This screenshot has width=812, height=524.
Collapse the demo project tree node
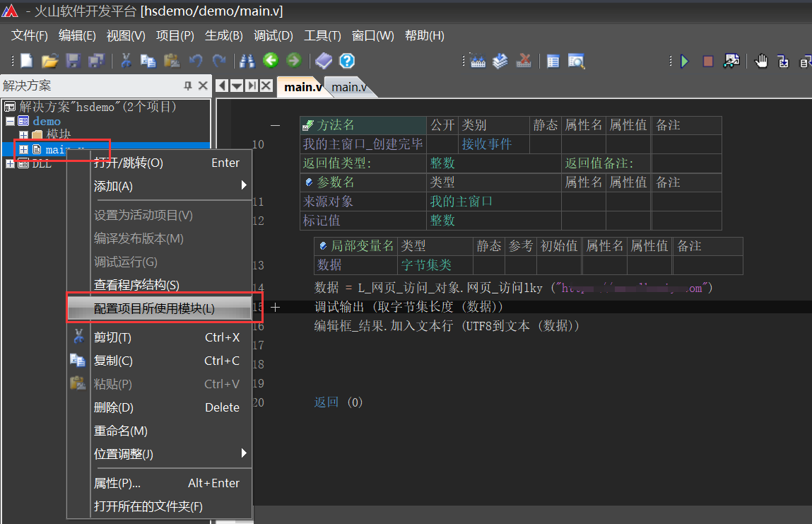(x=10, y=122)
